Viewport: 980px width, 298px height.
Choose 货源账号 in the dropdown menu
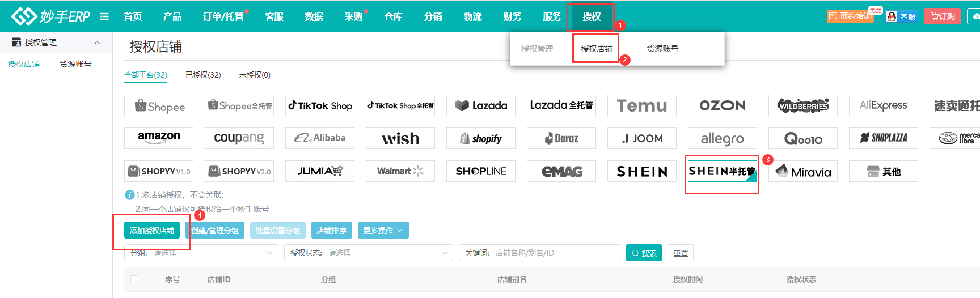click(662, 49)
